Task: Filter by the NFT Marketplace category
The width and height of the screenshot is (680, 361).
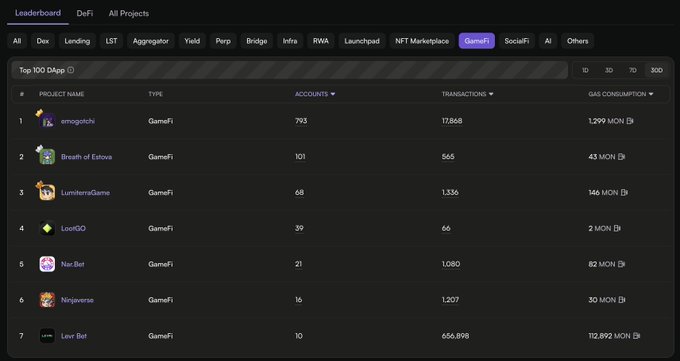Action: pos(422,41)
